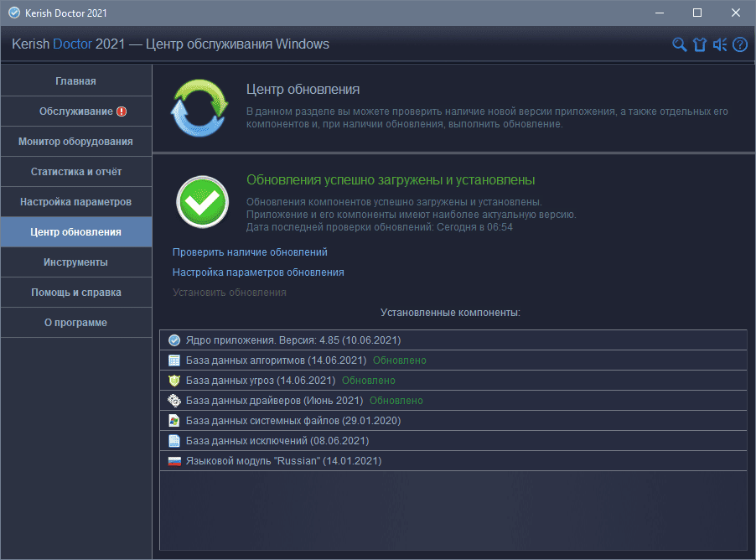Select row База данных драйверов (Июнь 2021)

coord(453,401)
